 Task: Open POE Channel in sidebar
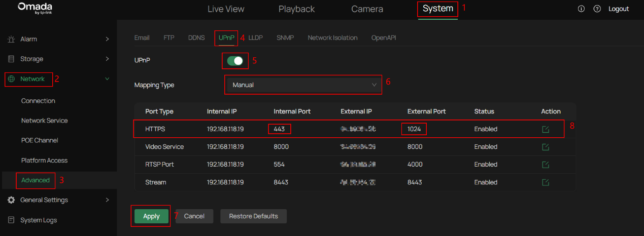coord(40,140)
